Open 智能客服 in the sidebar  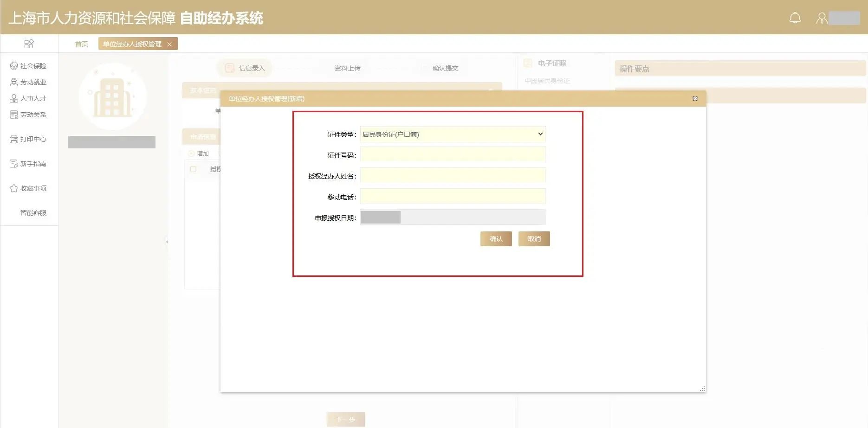pos(33,213)
